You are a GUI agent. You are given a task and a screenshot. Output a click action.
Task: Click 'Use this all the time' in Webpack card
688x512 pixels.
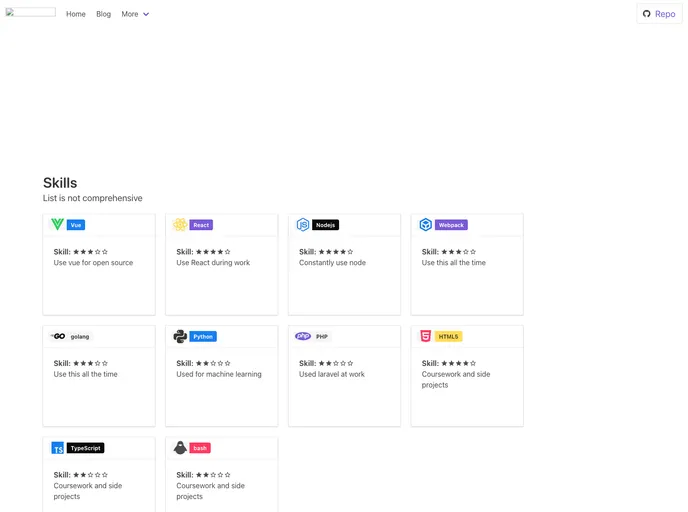point(454,263)
